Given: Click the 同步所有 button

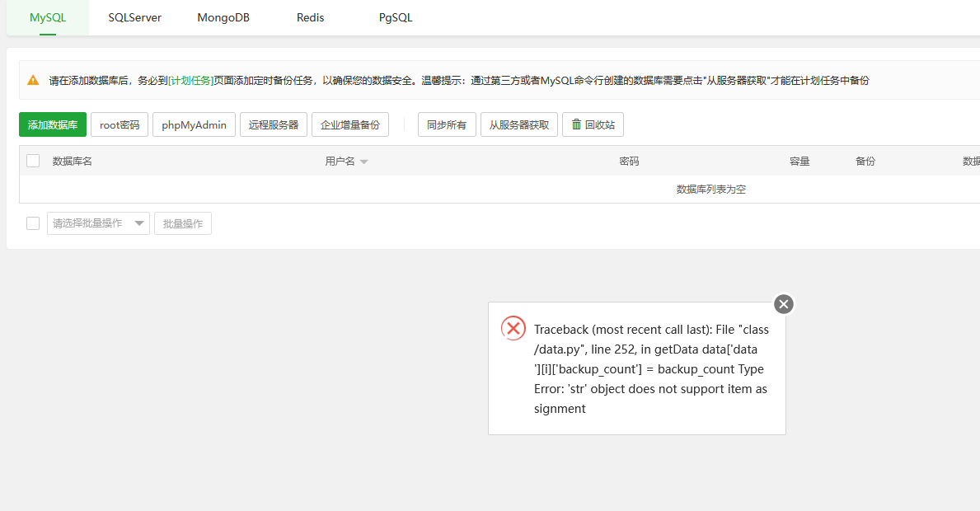Looking at the screenshot, I should pyautogui.click(x=447, y=125).
